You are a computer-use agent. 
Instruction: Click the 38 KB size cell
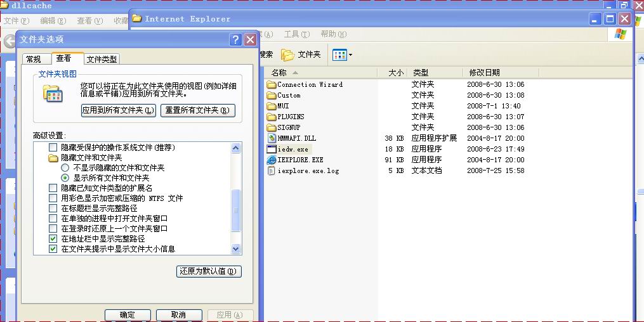(x=394, y=138)
